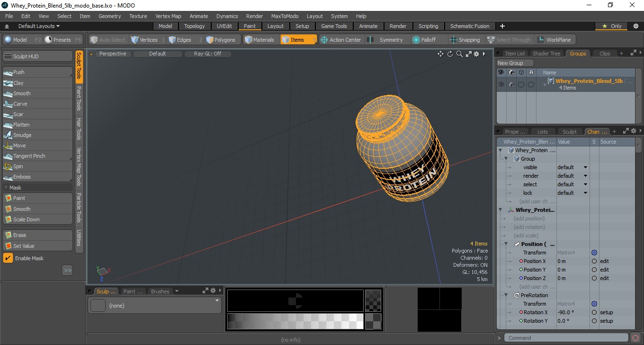Select the Spin sculpt tool
Viewport: 644px width, 345px height.
(38, 166)
